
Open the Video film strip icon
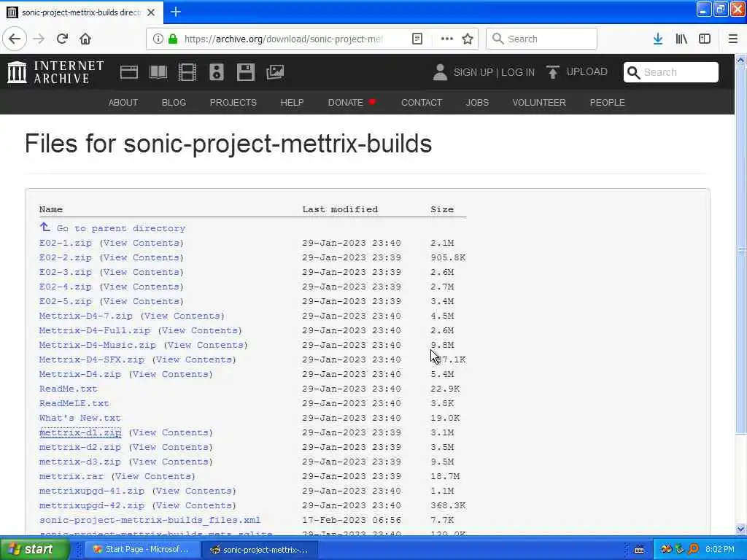[187, 72]
